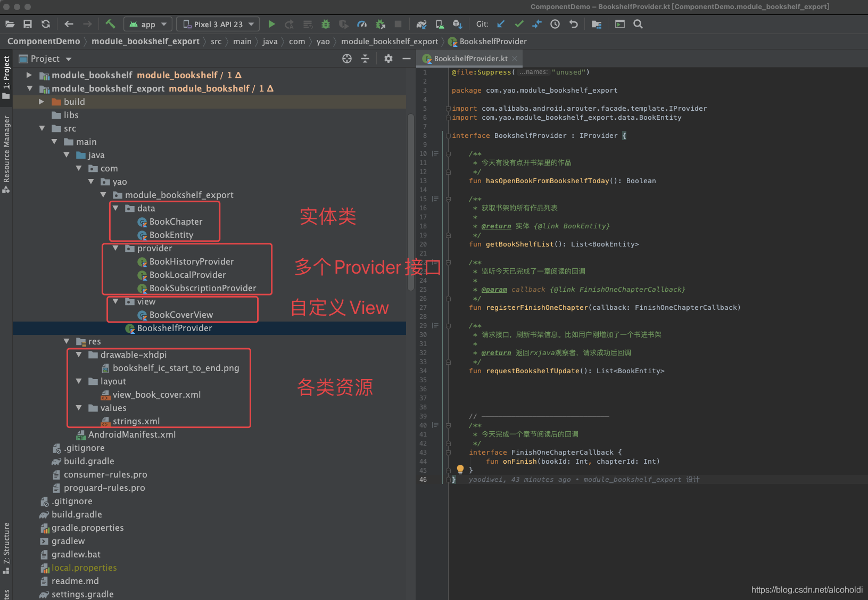868x600 pixels.
Task: Collapse the provider package
Action: 115,248
